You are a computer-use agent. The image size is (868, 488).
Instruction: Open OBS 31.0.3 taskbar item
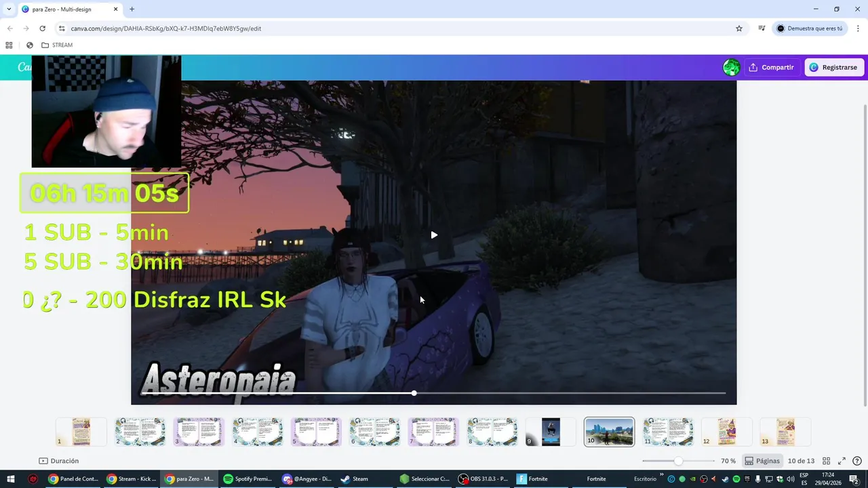[483, 479]
